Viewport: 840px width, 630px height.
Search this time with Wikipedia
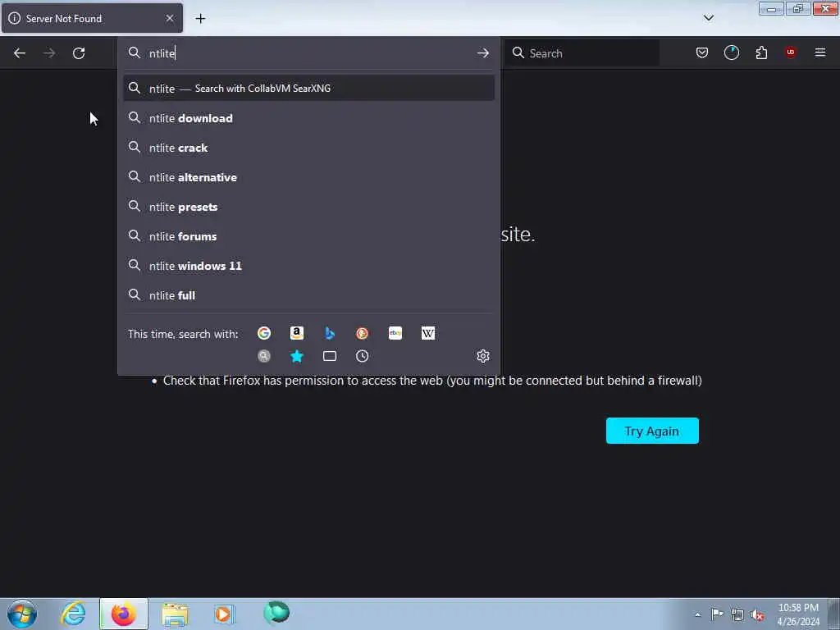428,333
